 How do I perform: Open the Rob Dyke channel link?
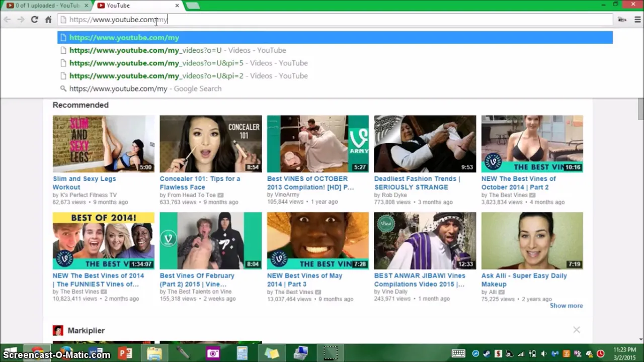(394, 195)
